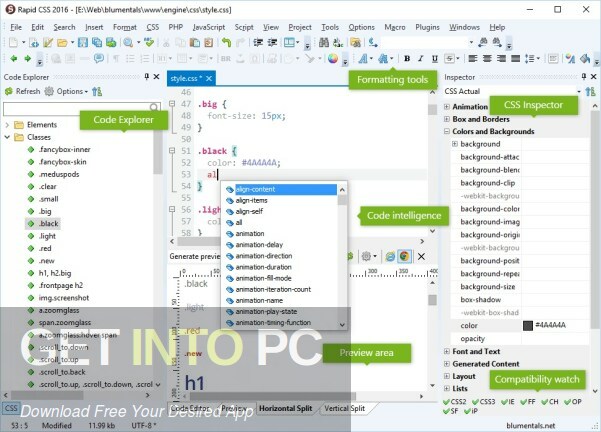Click the align center icon
The image size is (601, 432).
[x=487, y=59]
